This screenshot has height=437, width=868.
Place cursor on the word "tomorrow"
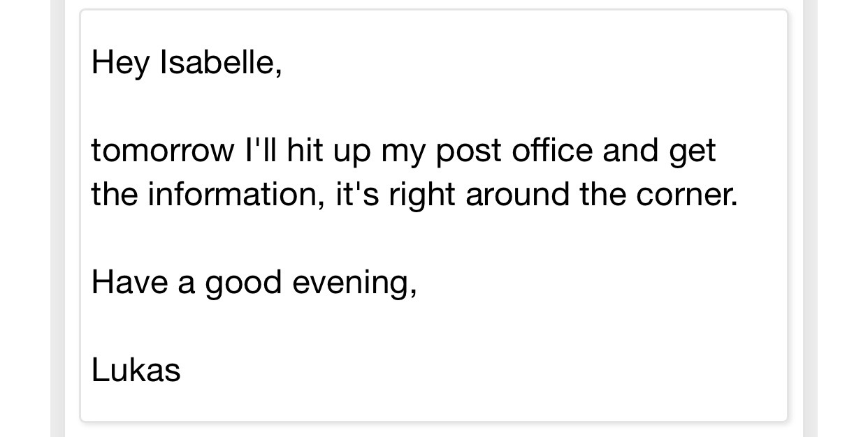(x=163, y=151)
